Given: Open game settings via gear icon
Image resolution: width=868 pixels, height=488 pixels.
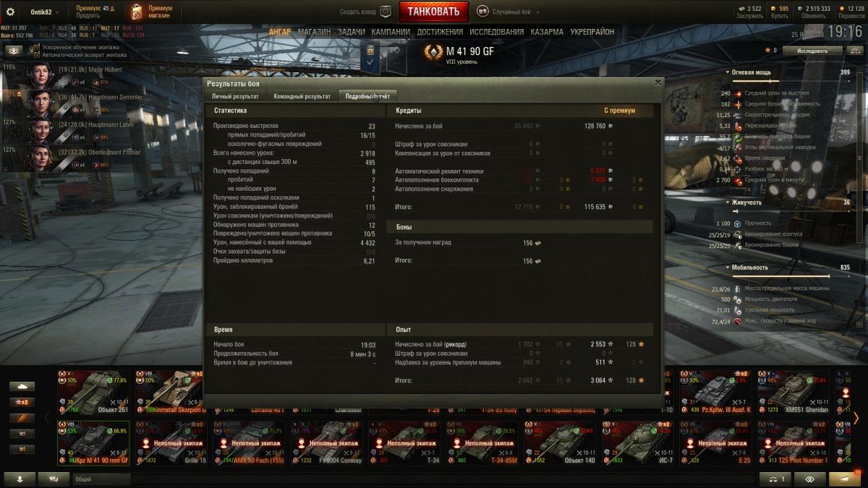Looking at the screenshot, I should (x=11, y=12).
